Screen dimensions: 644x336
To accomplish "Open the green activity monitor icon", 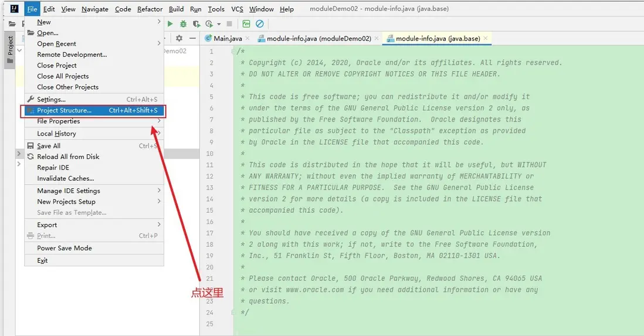I will (246, 24).
